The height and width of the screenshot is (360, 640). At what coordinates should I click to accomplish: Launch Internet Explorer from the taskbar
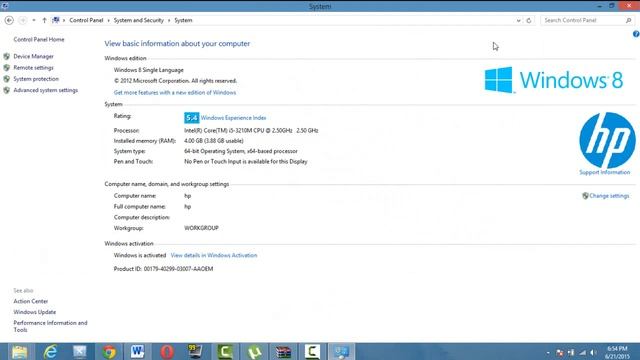[x=50, y=351]
